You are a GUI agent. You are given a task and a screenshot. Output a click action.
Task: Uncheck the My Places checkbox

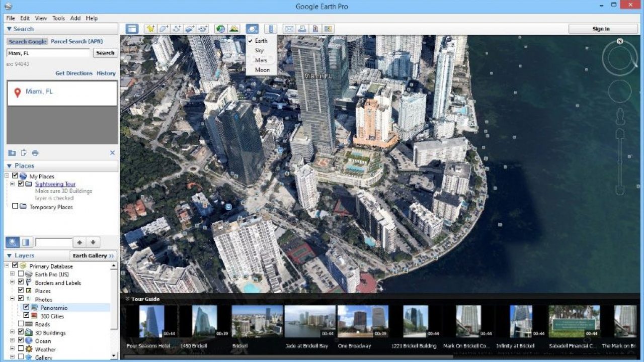(15, 176)
